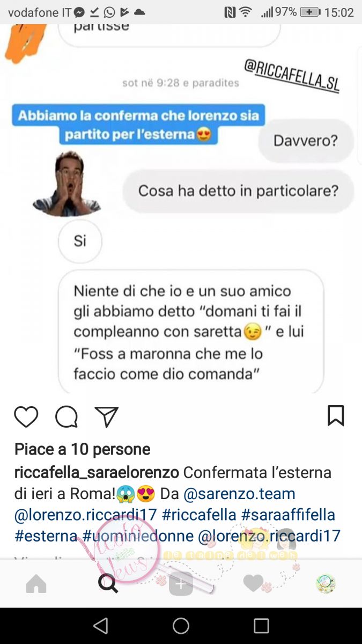Screen dimensions: 362x644
Task: Open the #saraaffifella hashtag
Action: tap(288, 515)
